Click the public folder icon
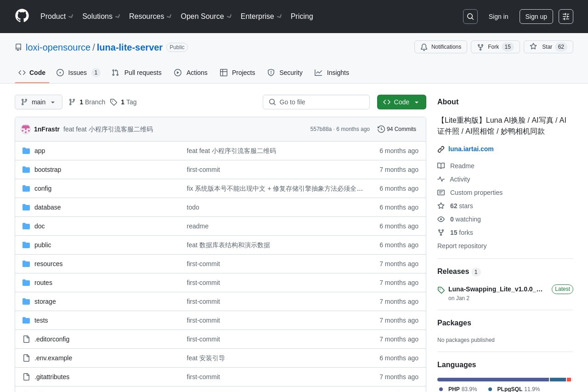The height and width of the screenshot is (392, 588). (x=26, y=245)
